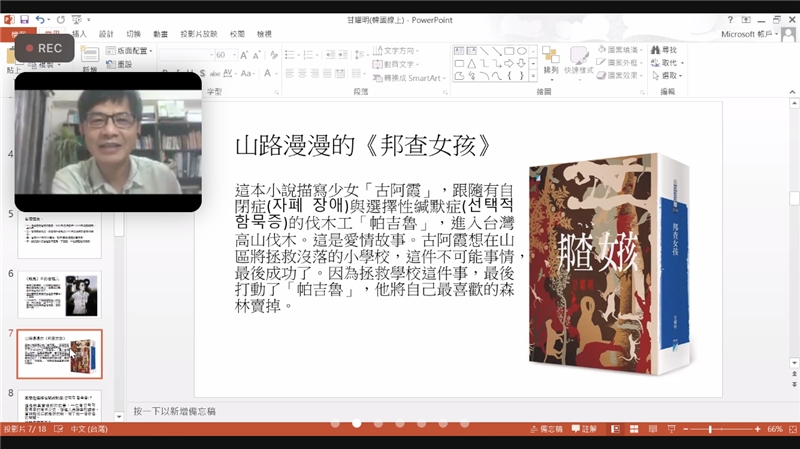Undo the last action
This screenshot has height=449, width=800.
(x=39, y=19)
